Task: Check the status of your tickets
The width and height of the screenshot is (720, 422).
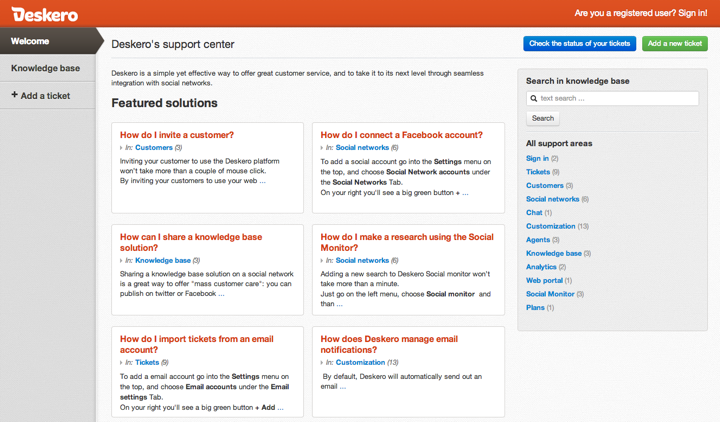Action: 579,44
